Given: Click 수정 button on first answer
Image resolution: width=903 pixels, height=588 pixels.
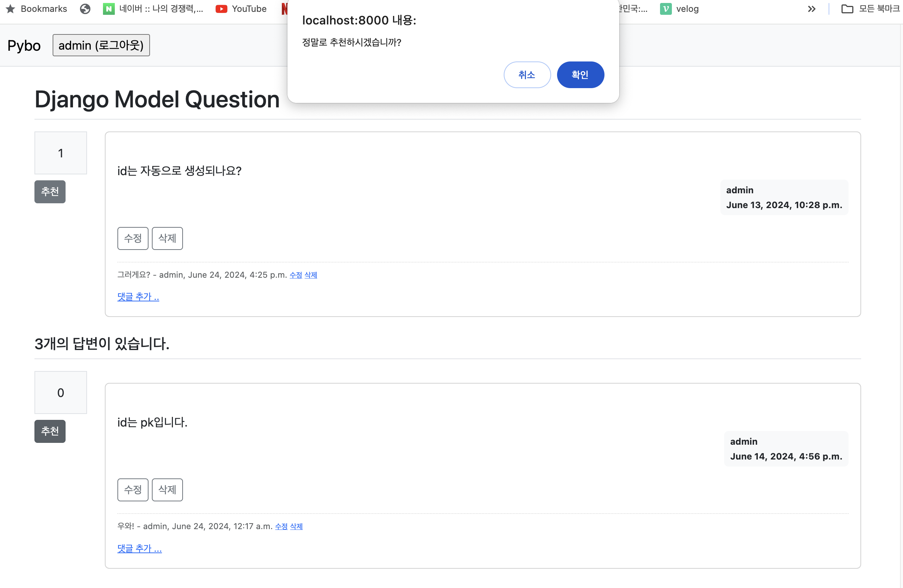Looking at the screenshot, I should pos(133,490).
